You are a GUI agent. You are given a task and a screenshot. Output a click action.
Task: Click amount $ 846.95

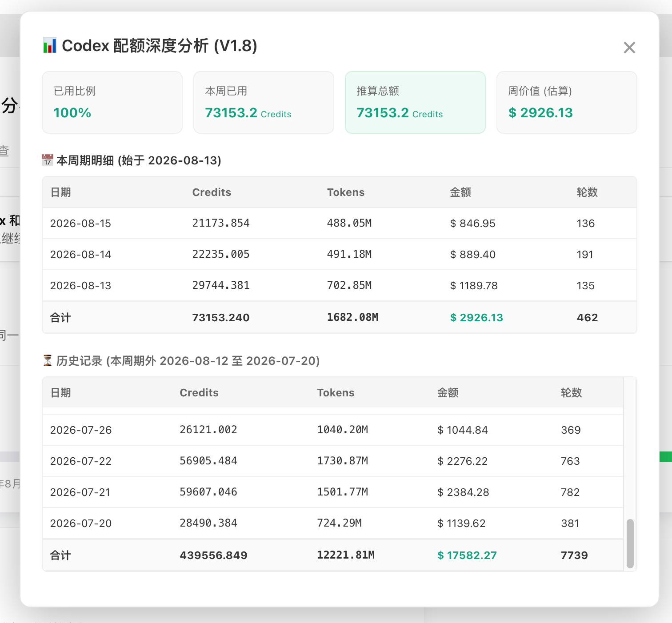point(472,224)
